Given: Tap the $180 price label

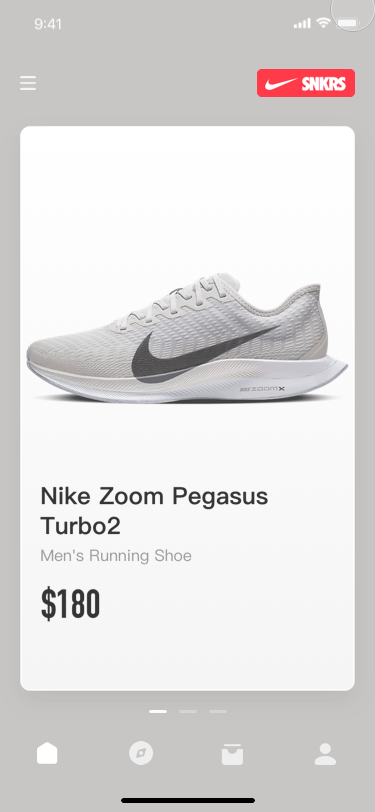Looking at the screenshot, I should [70, 604].
